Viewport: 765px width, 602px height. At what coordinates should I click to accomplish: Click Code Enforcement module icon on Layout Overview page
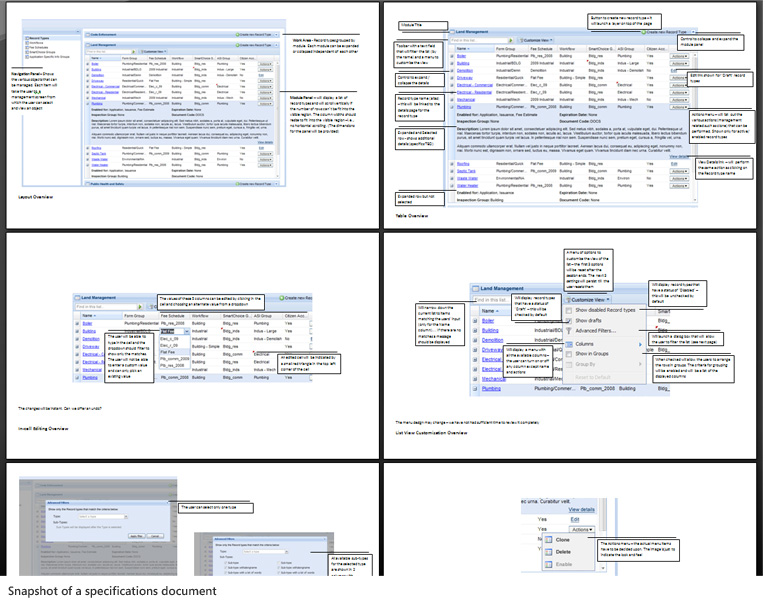coord(88,35)
